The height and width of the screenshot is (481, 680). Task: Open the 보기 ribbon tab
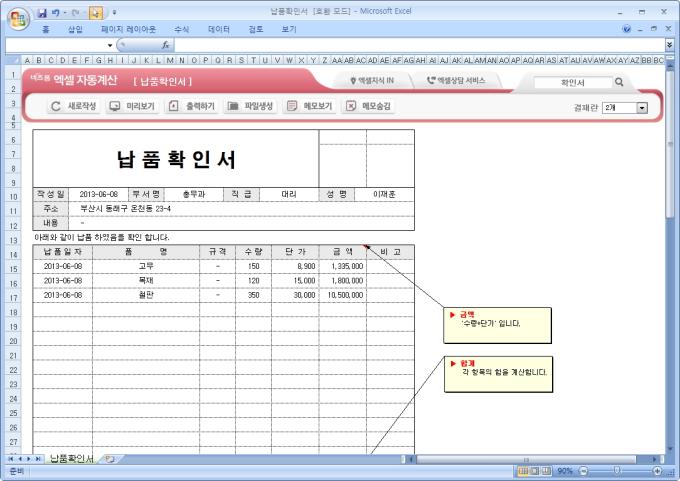tap(289, 29)
